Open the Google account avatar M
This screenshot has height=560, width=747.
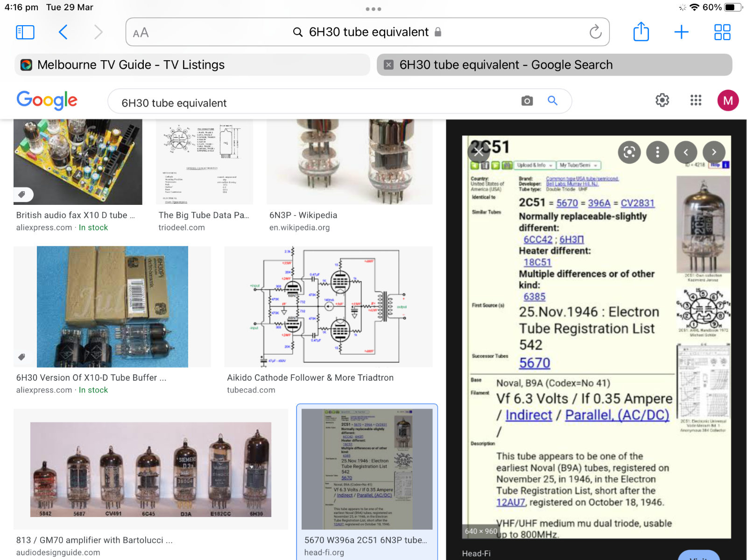coord(728,100)
